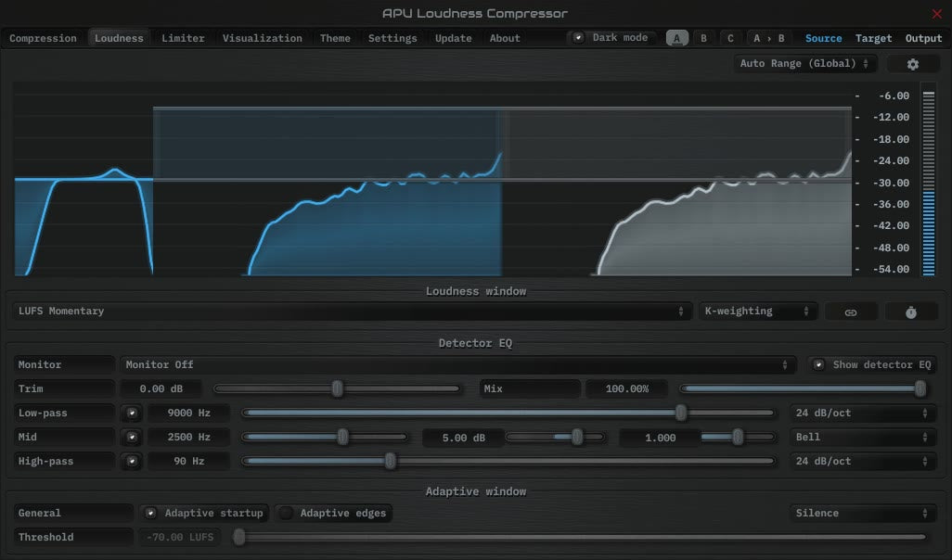Viewport: 952px width, 560px height.
Task: Toggle the High-pass filter enable checkbox
Action: [132, 461]
